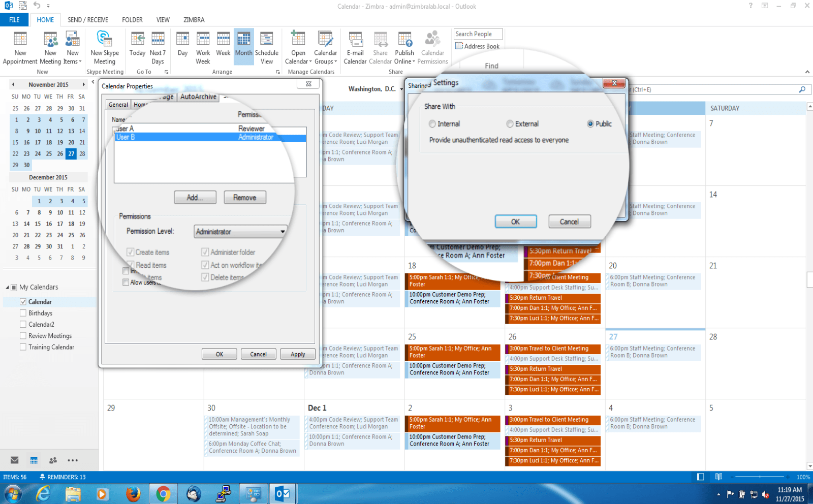Screen dimensions: 813x504
Task: Open the Washington, D.C. weather location dropdown
Action: point(401,89)
